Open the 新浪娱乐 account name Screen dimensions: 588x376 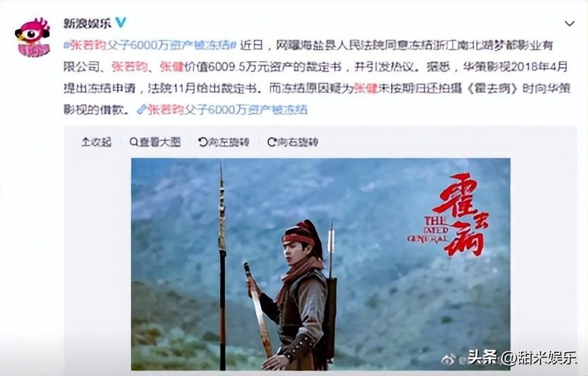(x=88, y=23)
